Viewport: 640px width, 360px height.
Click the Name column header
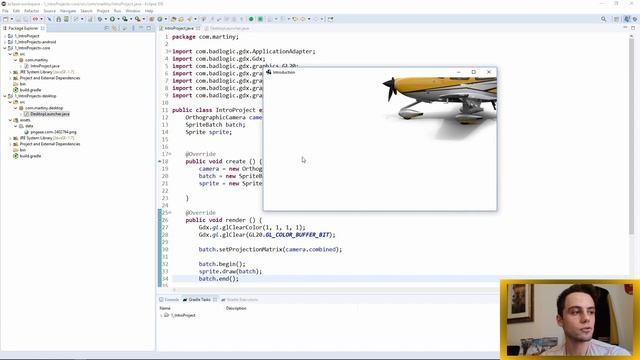point(165,308)
